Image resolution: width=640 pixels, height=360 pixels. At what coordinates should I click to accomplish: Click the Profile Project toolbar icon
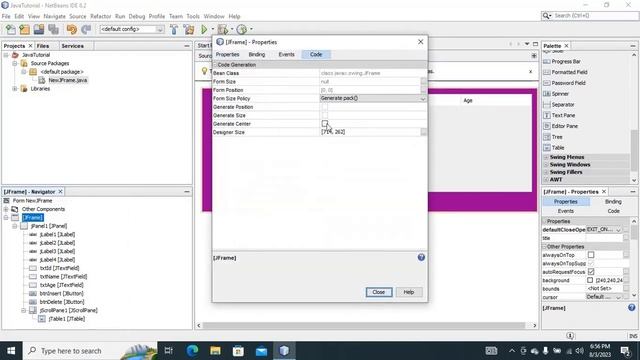click(x=242, y=29)
